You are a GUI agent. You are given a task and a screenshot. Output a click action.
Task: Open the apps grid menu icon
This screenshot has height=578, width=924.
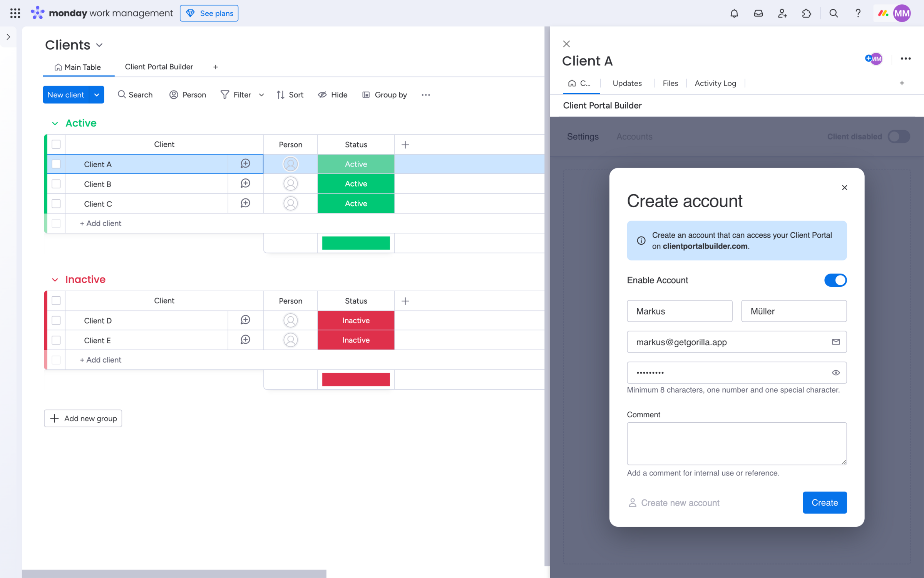[15, 13]
